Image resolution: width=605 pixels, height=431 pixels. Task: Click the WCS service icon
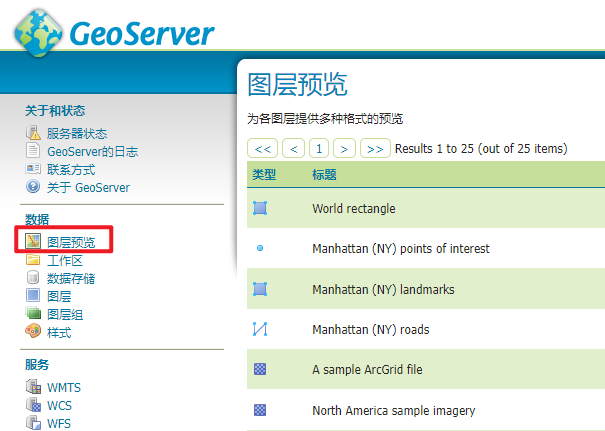point(33,405)
